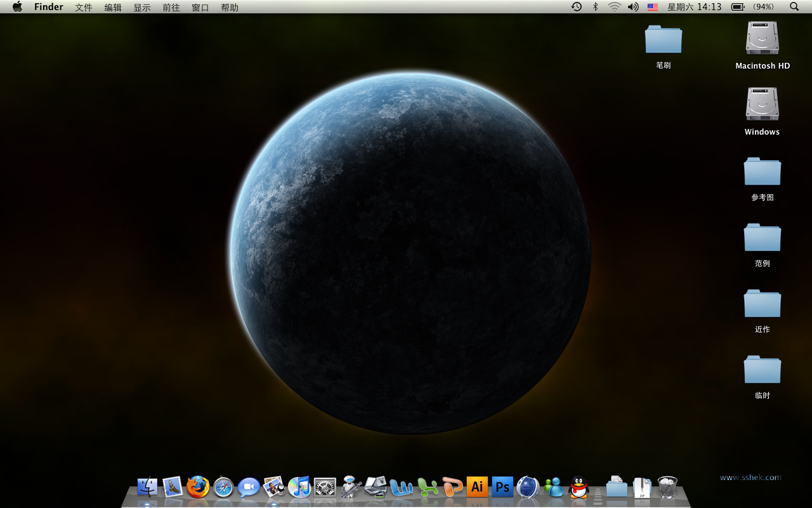Open Adobe Illustrator in the Dock

tap(477, 487)
